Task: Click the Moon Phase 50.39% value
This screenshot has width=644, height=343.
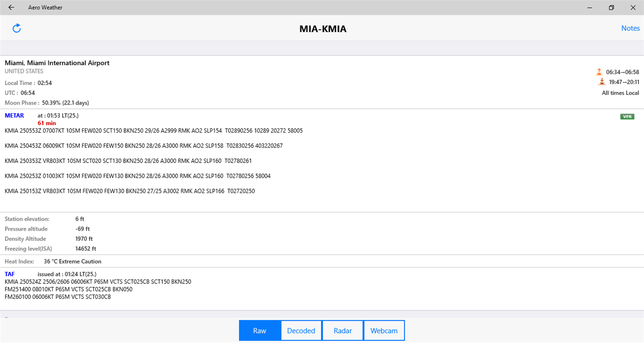Action: click(x=66, y=103)
